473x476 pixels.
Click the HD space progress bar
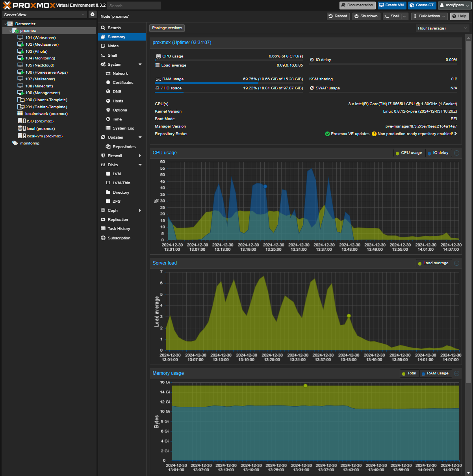point(229,92)
